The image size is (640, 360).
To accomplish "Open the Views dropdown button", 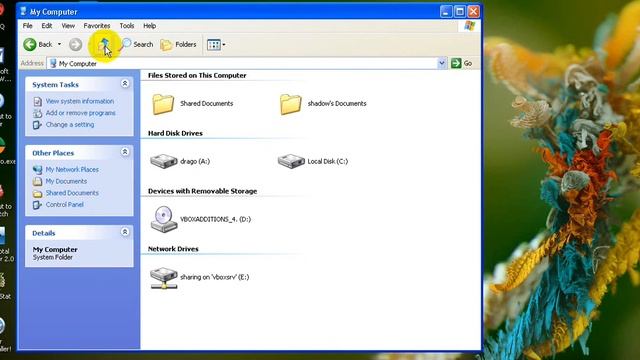I will click(x=216, y=44).
